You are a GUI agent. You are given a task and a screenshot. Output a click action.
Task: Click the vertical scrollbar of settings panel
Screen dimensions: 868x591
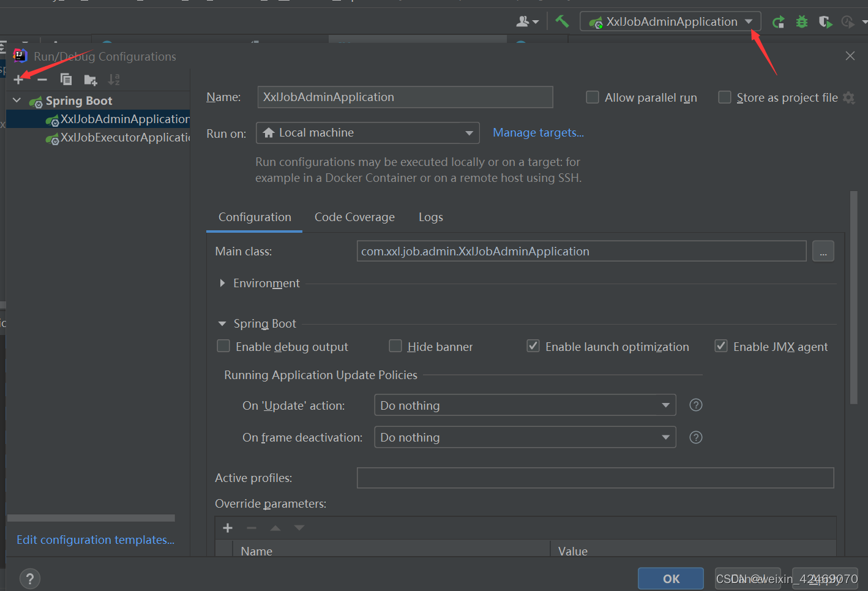coord(853,297)
